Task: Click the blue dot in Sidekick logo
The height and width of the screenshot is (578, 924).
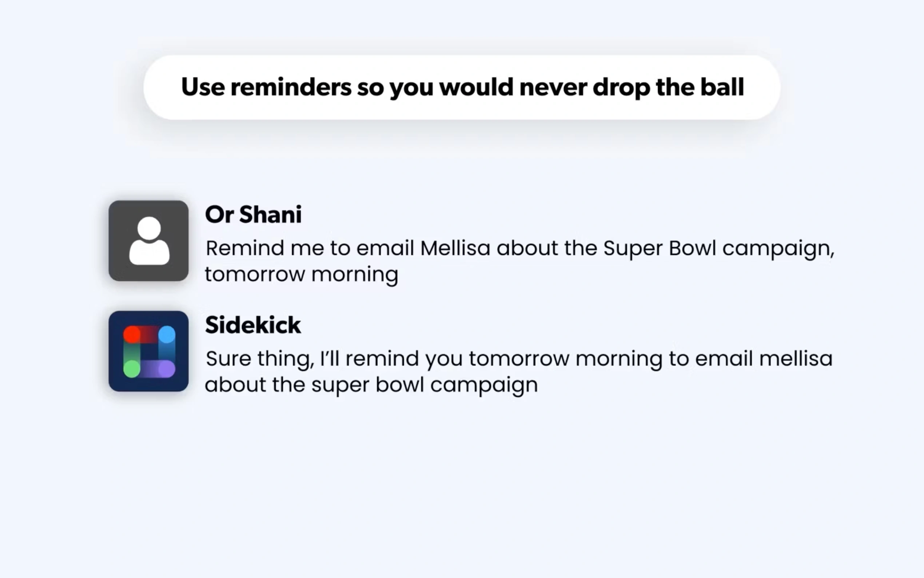Action: (x=167, y=334)
